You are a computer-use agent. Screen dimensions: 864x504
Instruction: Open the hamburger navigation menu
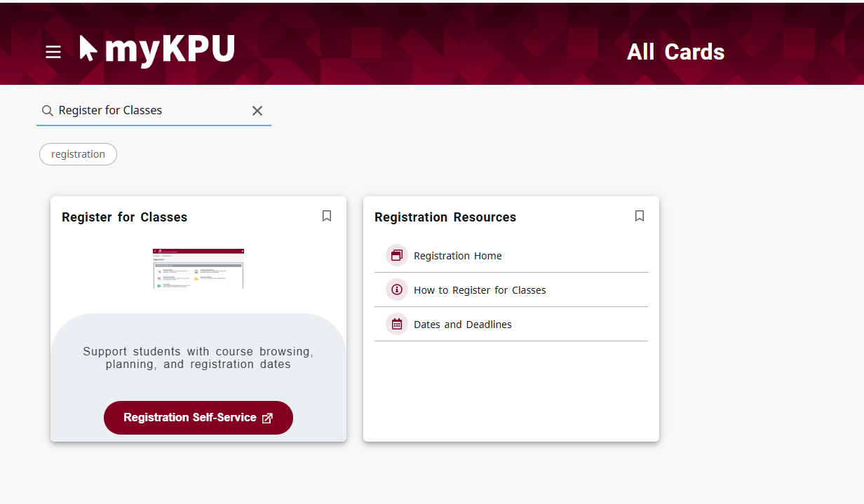point(53,53)
